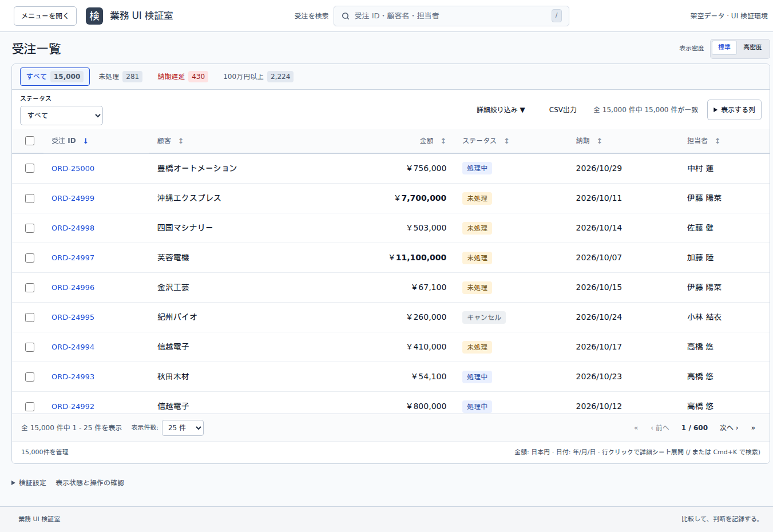This screenshot has height=532, width=773.
Task: Check the ORD-24995 row checkbox
Action: click(30, 317)
